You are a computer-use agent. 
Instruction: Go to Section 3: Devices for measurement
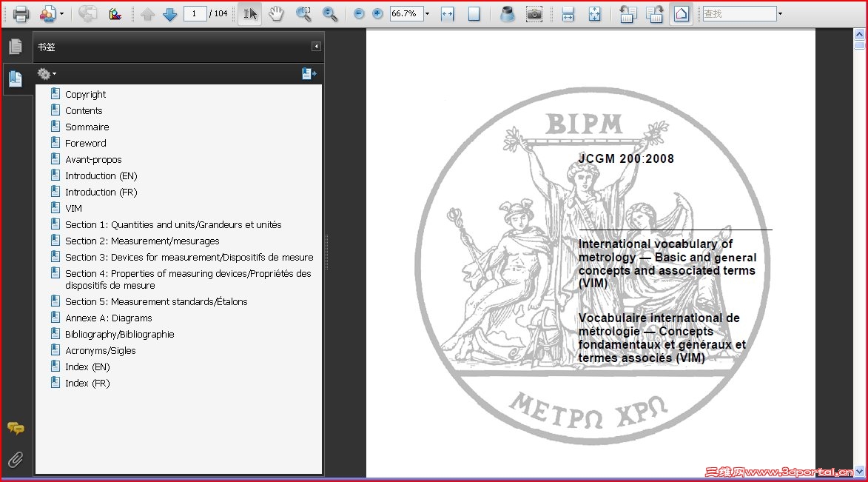(189, 257)
